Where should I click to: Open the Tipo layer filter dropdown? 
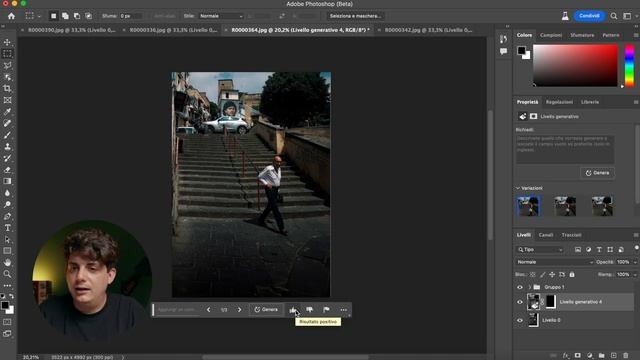pos(540,249)
